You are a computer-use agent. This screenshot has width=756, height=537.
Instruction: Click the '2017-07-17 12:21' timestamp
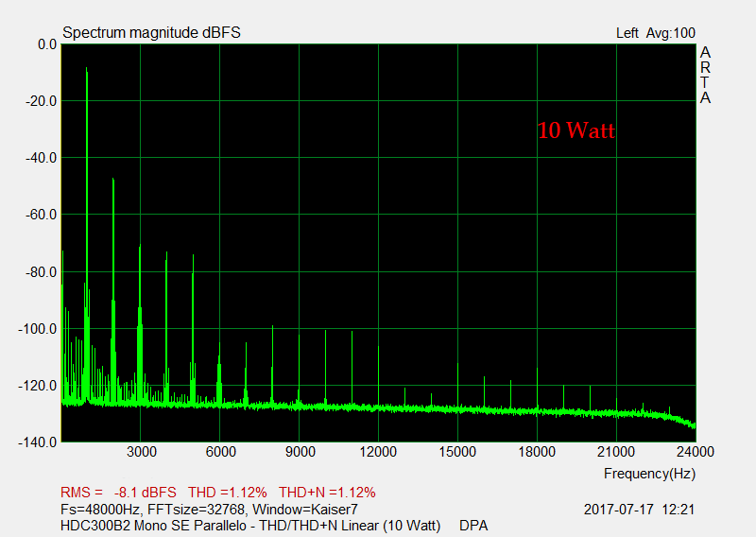[x=640, y=510]
